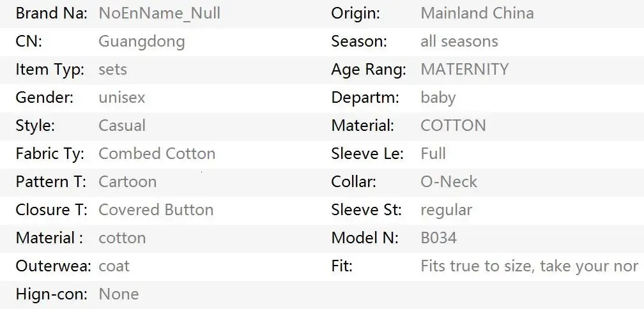Viewport: 644px width, 309px height.
Task: Select the Full sleeve length value
Action: (x=433, y=154)
